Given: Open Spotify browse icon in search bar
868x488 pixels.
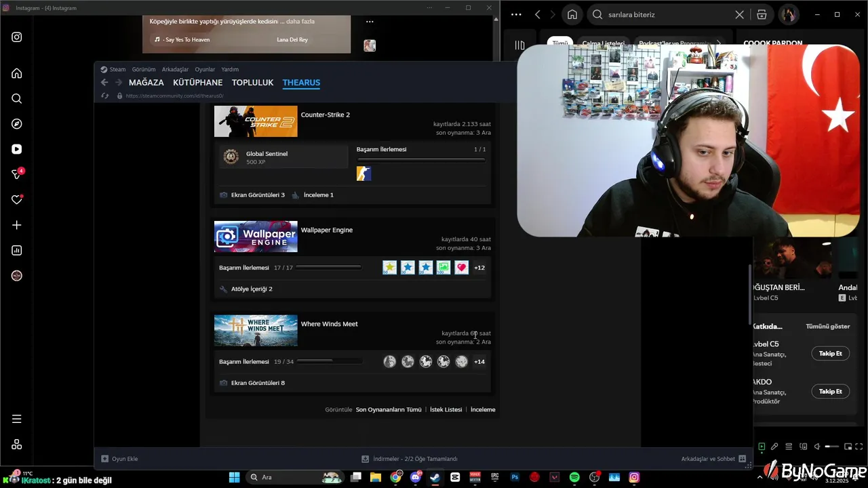Looking at the screenshot, I should [x=762, y=14].
